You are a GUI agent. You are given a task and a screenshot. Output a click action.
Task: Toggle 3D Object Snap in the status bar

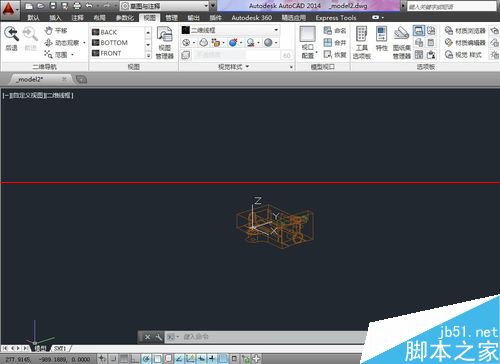(168, 359)
